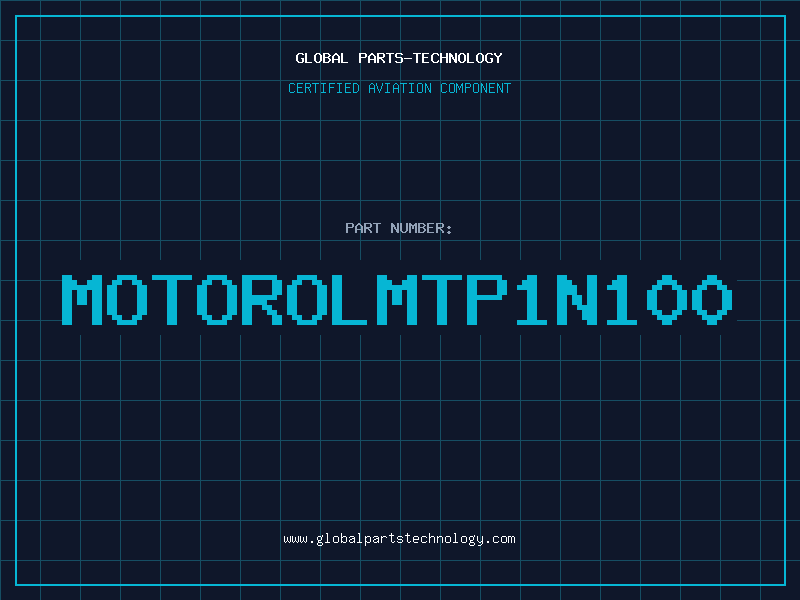Click the word GLOBAL in the header

[x=321, y=58]
